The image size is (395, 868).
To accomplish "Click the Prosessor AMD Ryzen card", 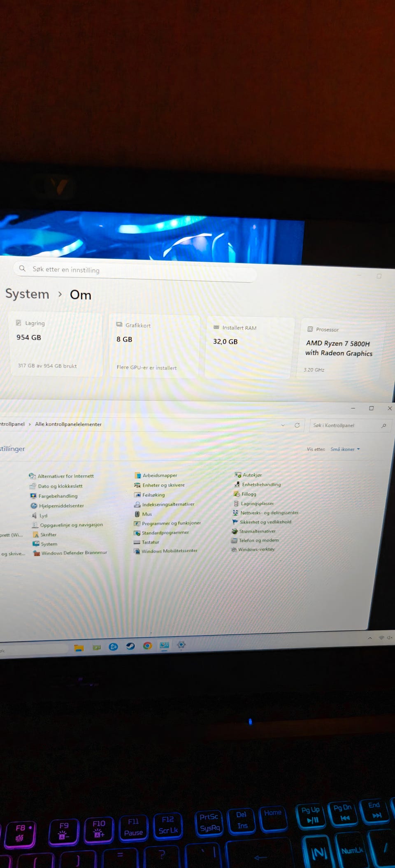I will tap(342, 349).
